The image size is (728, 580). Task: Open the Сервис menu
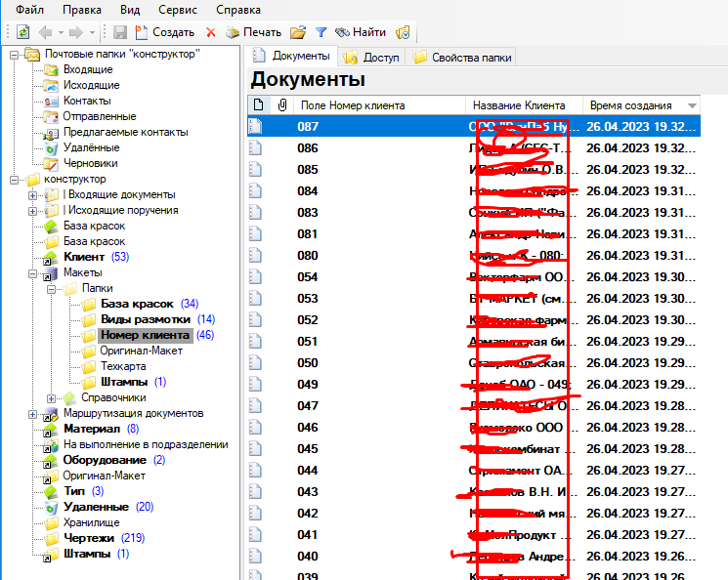tap(178, 10)
